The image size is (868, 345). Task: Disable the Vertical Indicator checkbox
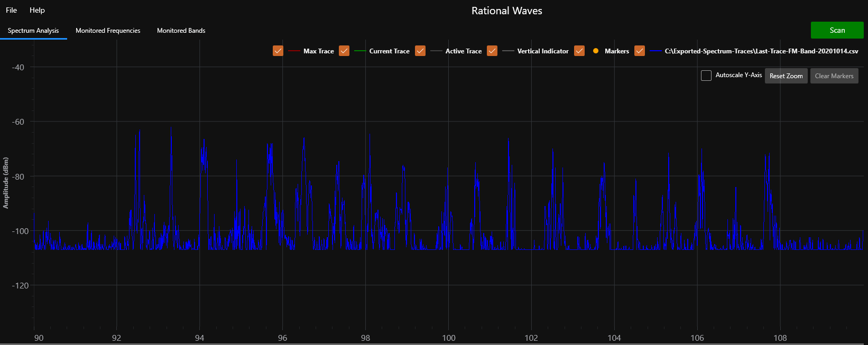tap(492, 51)
